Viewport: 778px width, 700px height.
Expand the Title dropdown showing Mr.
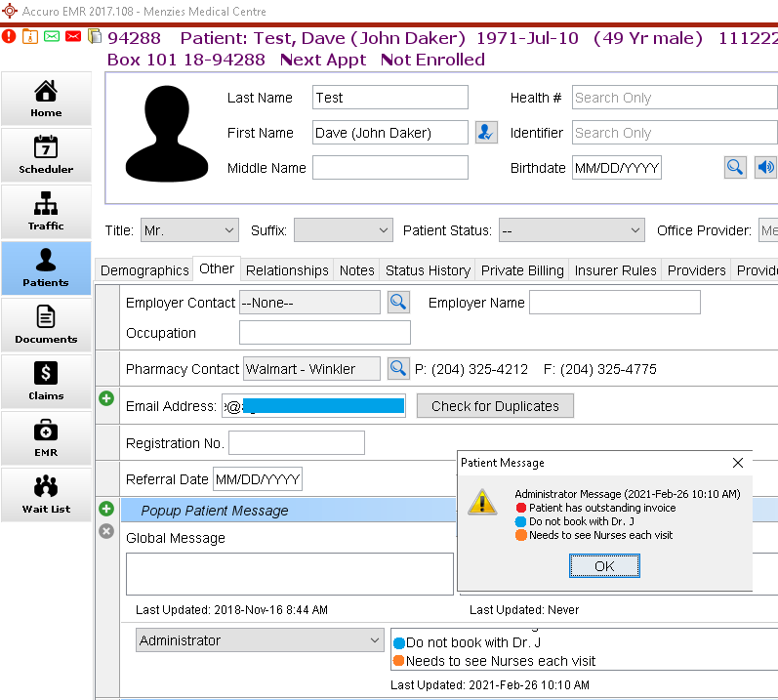pyautogui.click(x=189, y=230)
